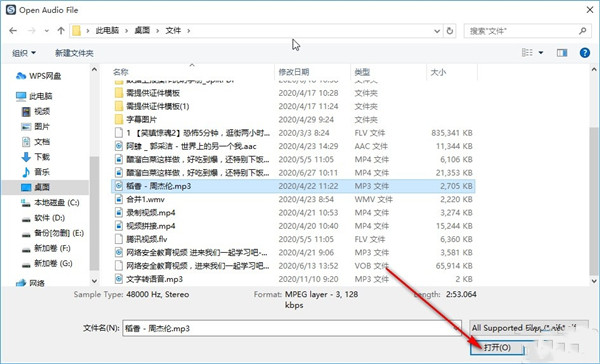Click the sidebar scroll down arrow
Viewport: 600px width, 364px height.
point(94,281)
